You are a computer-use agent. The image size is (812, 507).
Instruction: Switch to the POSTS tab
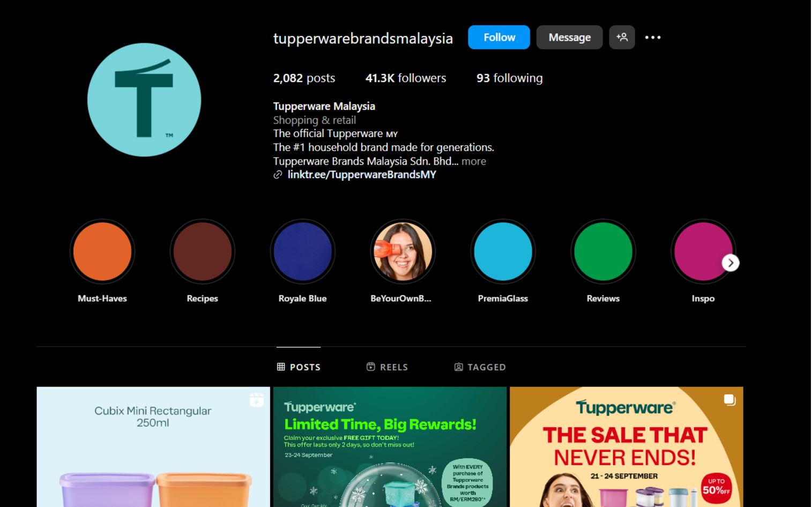tap(299, 367)
